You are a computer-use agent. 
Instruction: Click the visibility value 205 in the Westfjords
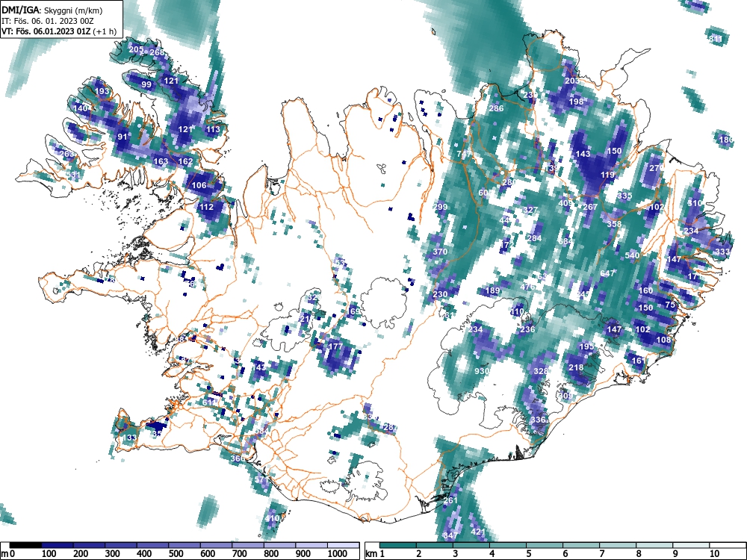(136, 49)
